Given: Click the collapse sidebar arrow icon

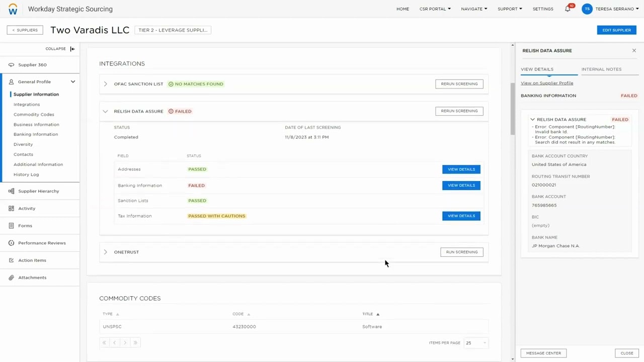Looking at the screenshot, I should tap(72, 49).
